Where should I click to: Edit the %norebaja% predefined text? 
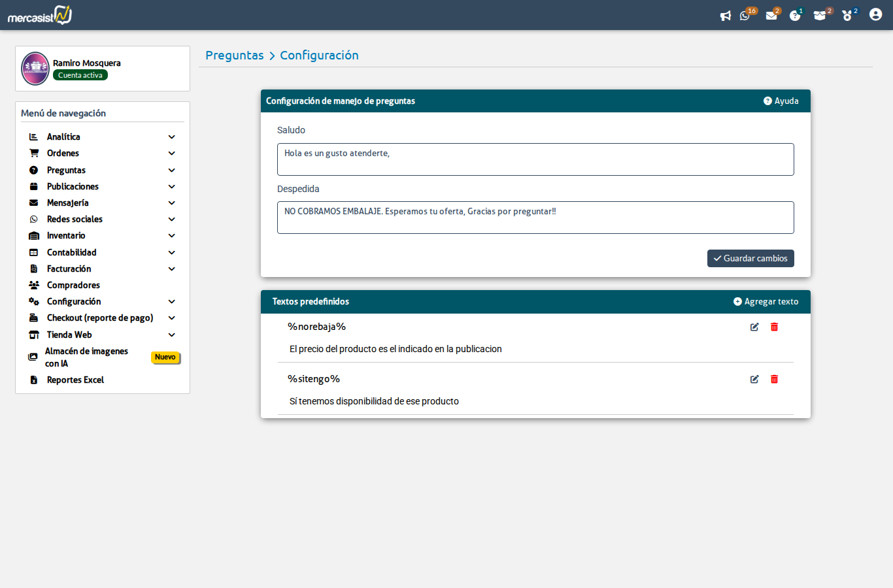754,327
